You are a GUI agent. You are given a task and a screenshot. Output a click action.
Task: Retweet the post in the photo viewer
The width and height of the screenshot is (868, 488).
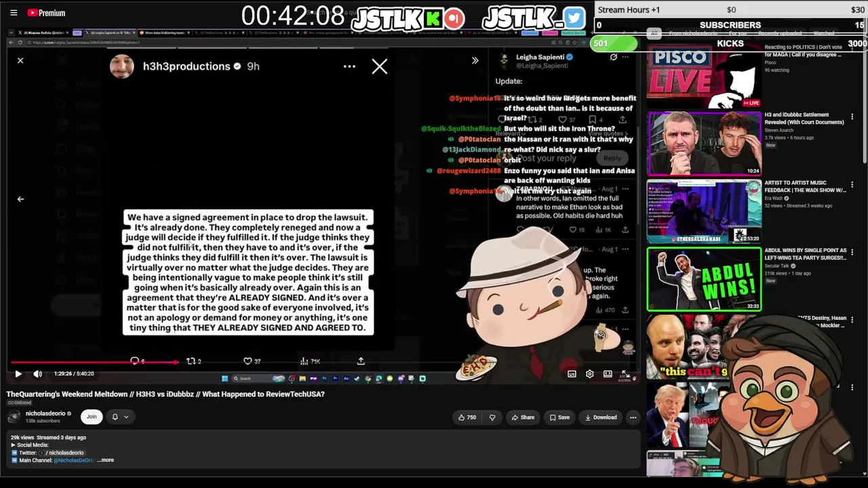(193, 361)
